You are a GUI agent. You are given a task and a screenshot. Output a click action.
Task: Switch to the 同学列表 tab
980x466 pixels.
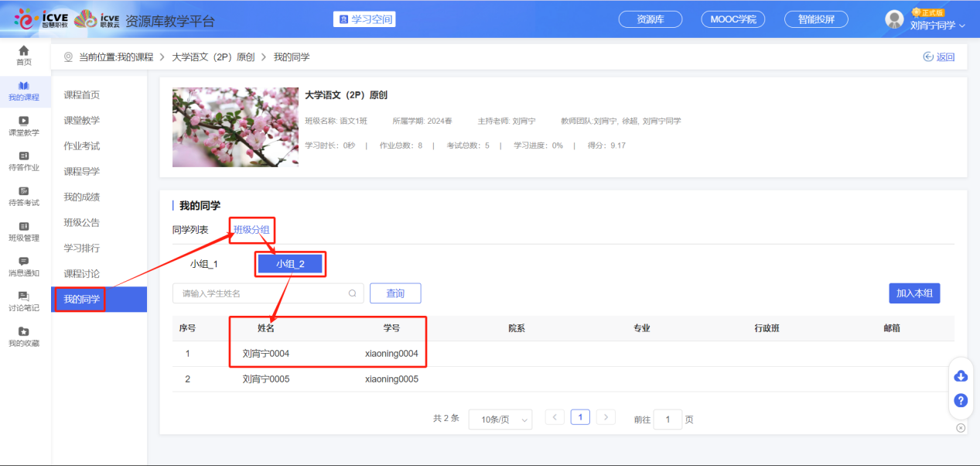(190, 229)
